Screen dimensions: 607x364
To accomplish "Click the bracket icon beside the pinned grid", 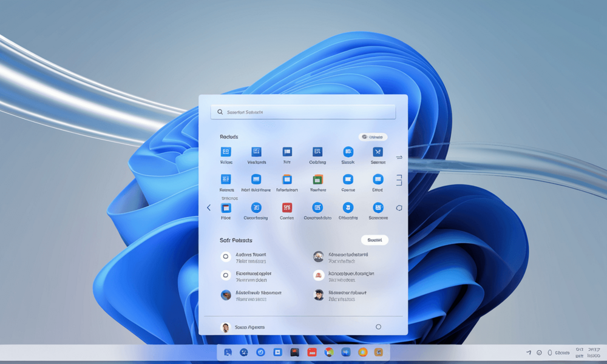I will 399,180.
